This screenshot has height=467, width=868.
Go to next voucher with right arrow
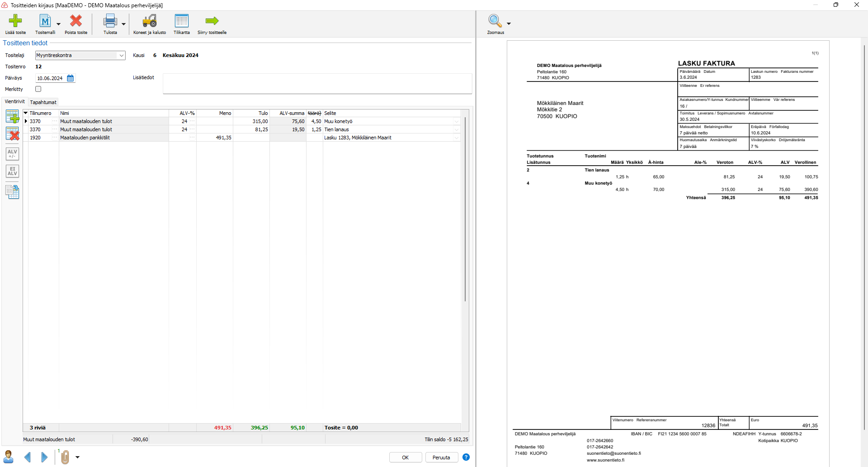44,457
